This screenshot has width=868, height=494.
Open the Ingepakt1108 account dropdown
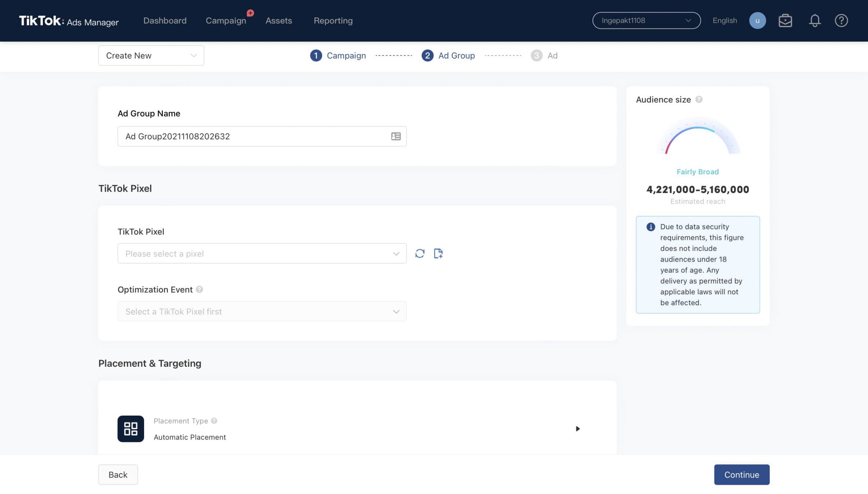coord(646,20)
